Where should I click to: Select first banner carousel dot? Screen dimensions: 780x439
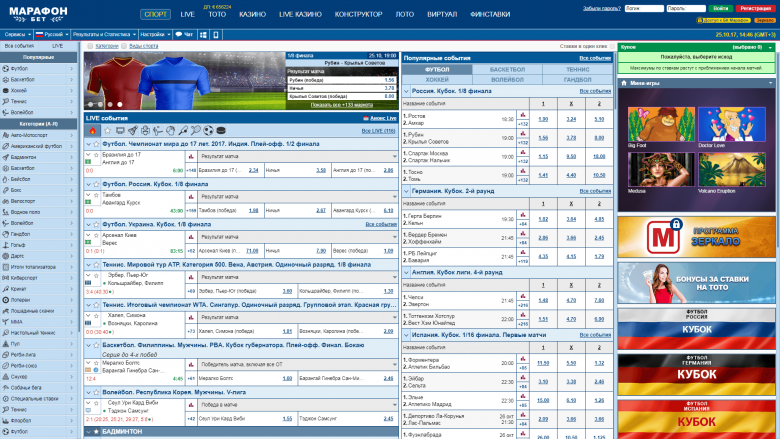[x=91, y=104]
